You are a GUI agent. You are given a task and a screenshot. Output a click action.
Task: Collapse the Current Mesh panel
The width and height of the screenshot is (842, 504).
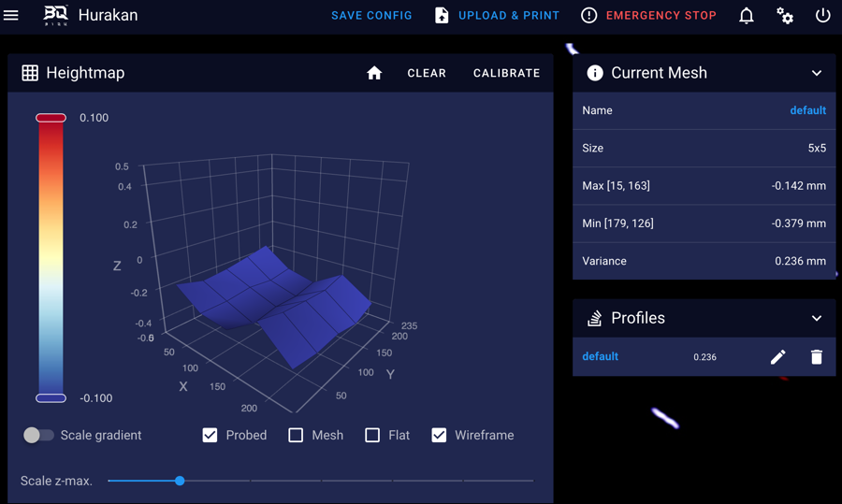pos(816,73)
